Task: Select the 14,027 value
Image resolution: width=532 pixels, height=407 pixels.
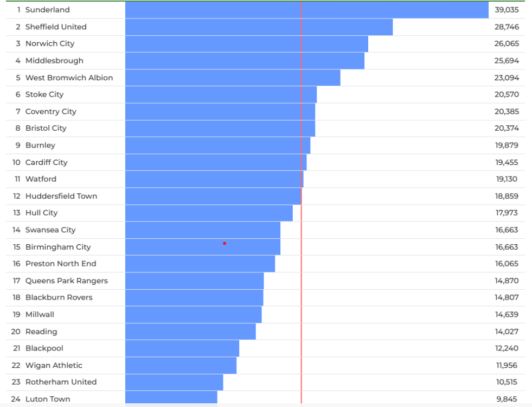Action: click(x=507, y=332)
